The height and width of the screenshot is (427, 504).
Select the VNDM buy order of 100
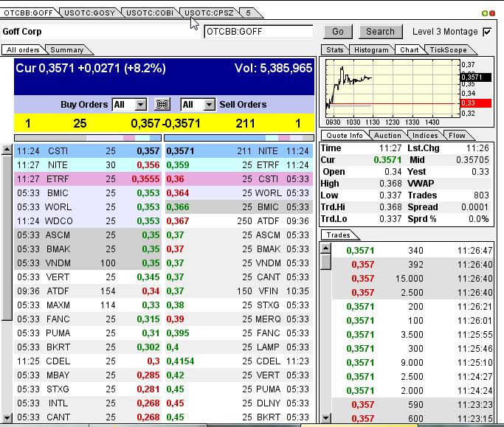pyautogui.click(x=88, y=263)
